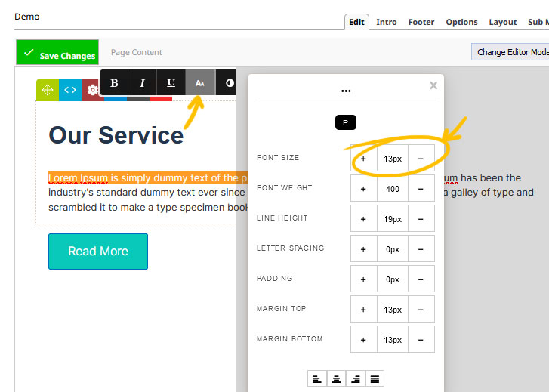Increase margin top with the plus button
This screenshot has width=549, height=392.
(x=363, y=310)
